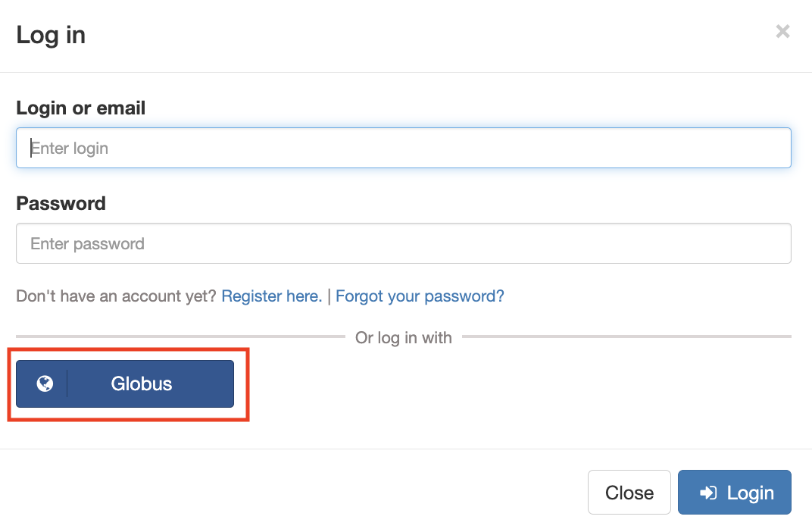This screenshot has width=812, height=532.
Task: Click the "Login or email" field label
Action: click(x=80, y=108)
